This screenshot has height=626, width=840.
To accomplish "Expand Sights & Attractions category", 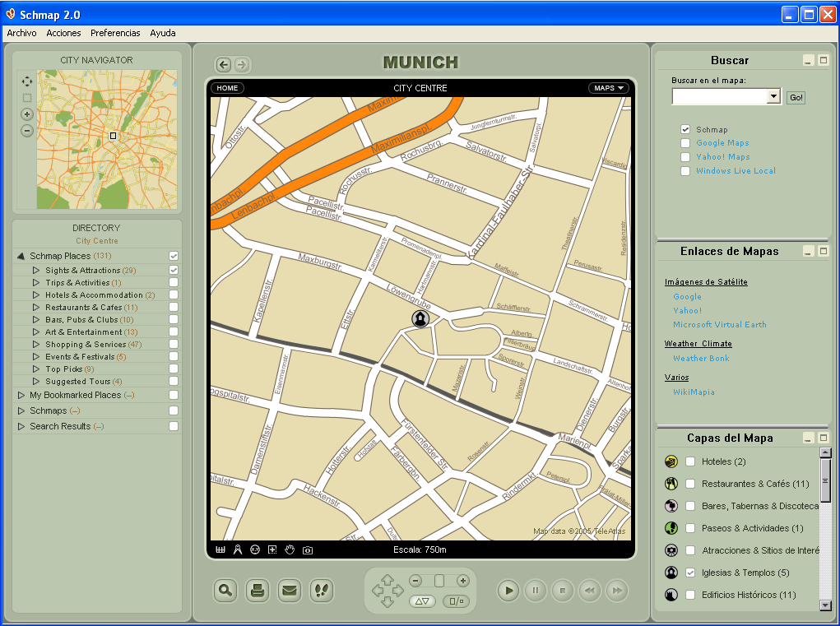I will point(36,271).
